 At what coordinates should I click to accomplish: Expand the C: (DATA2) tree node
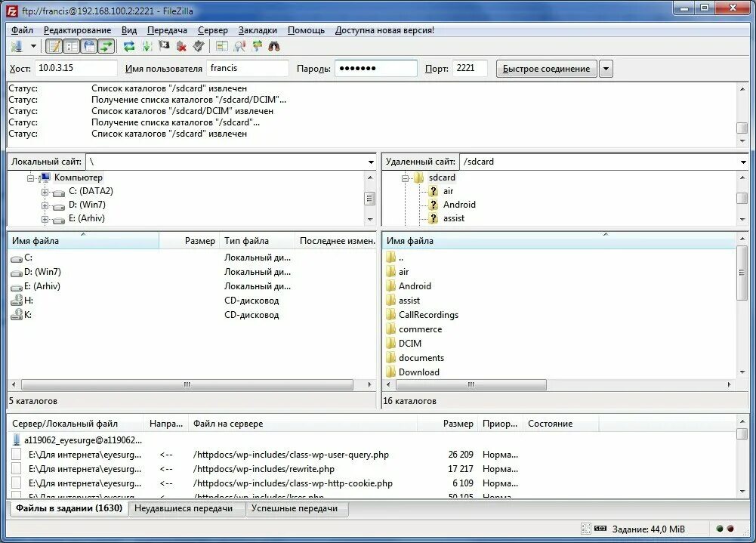pyautogui.click(x=45, y=192)
